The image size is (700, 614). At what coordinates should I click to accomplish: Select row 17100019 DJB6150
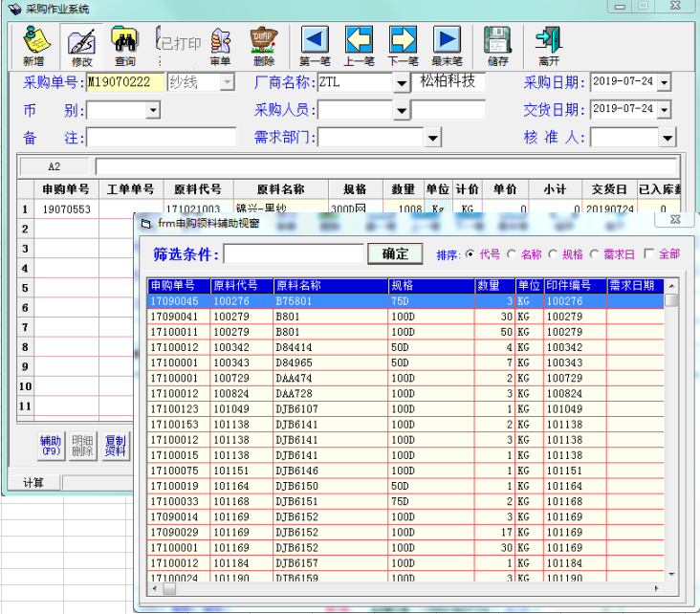405,486
